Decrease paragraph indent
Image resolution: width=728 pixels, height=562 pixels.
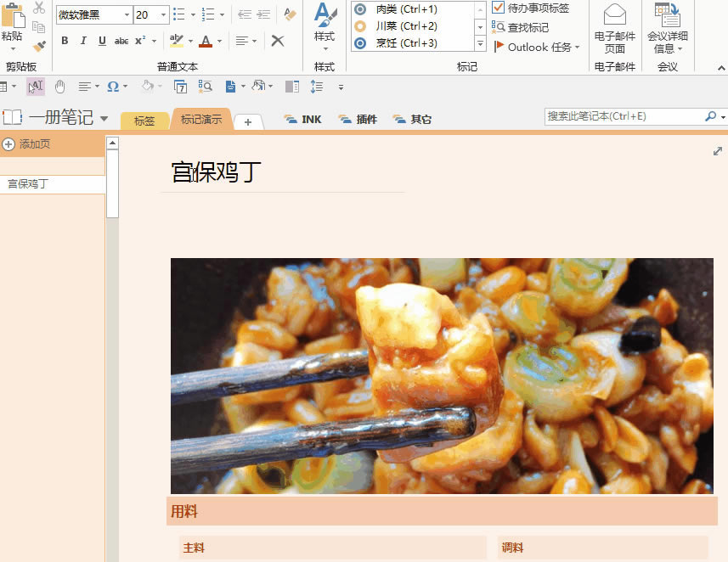tap(244, 14)
